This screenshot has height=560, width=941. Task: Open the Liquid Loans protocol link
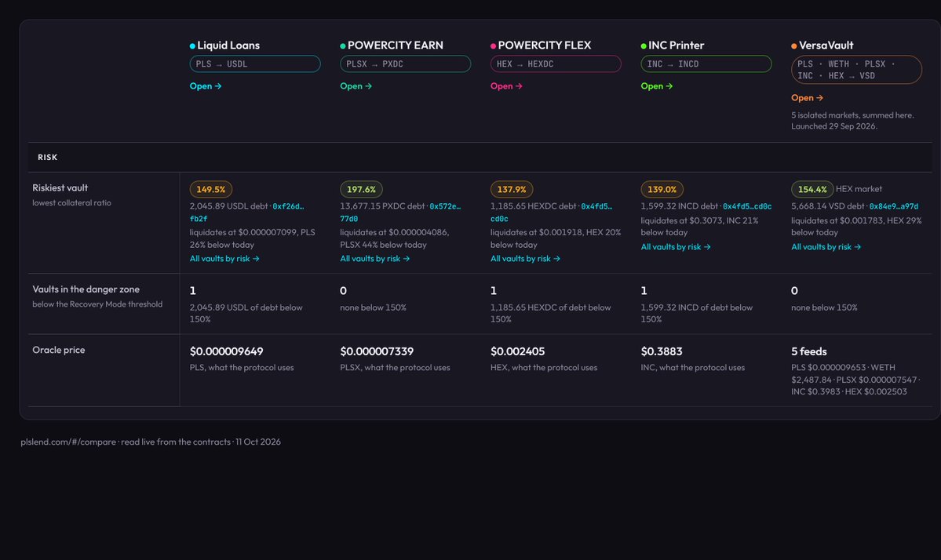(206, 85)
